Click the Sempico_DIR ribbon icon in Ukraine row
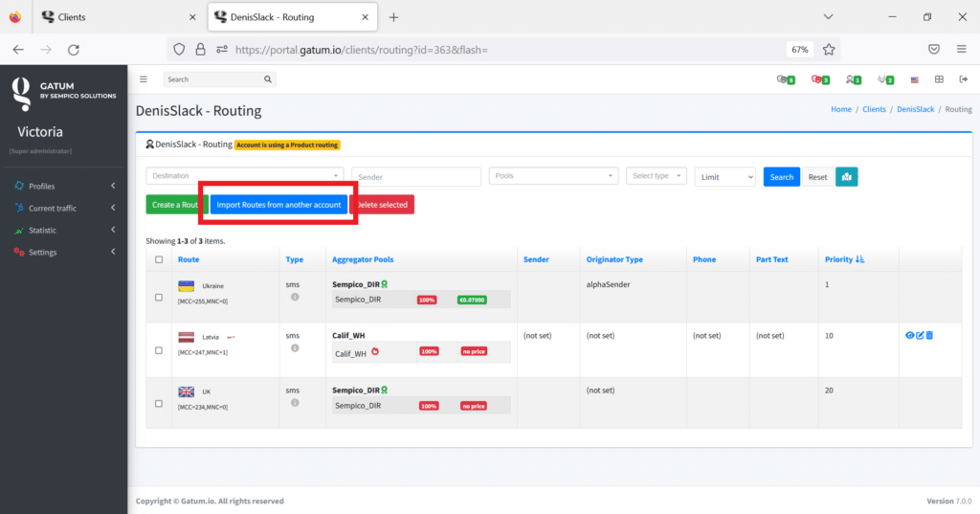This screenshot has height=514, width=980. (x=385, y=284)
